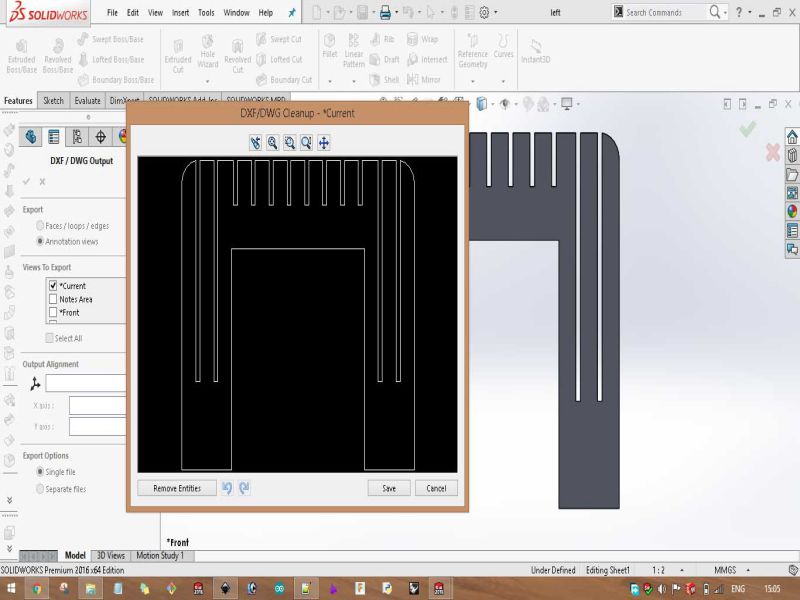The image size is (800, 600).
Task: Click the red X cancel corner in viewport
Action: tap(772, 152)
